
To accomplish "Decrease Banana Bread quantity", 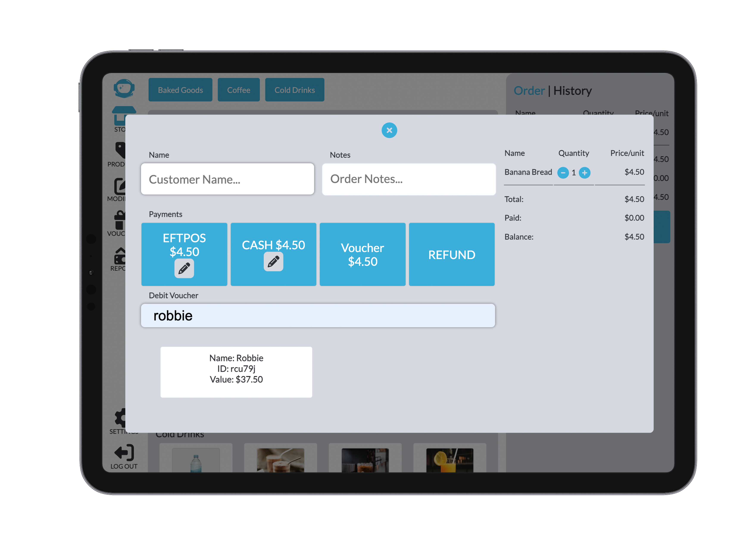I will pyautogui.click(x=563, y=173).
